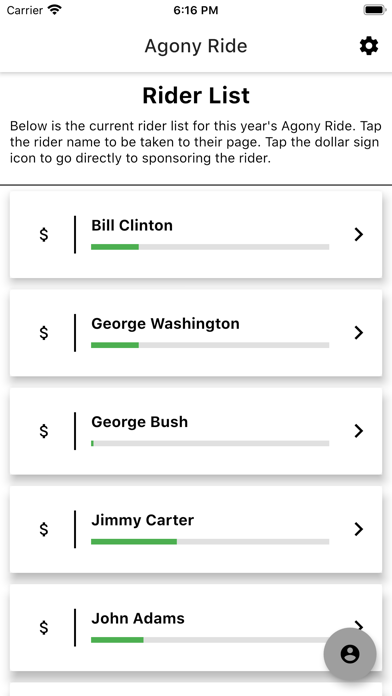Sponsor Jimmy Carter using dollar icon
Viewport: 392px width, 696px height.
[x=44, y=529]
